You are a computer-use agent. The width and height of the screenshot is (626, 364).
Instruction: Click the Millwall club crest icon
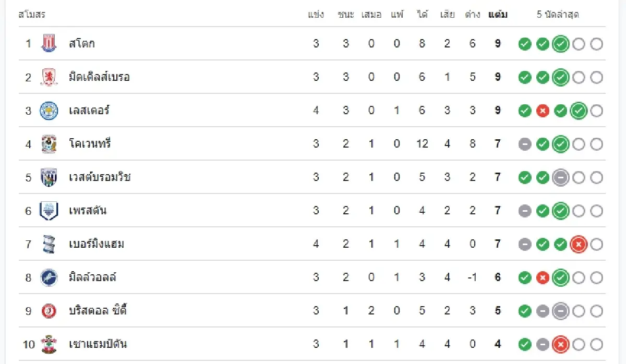(x=49, y=277)
